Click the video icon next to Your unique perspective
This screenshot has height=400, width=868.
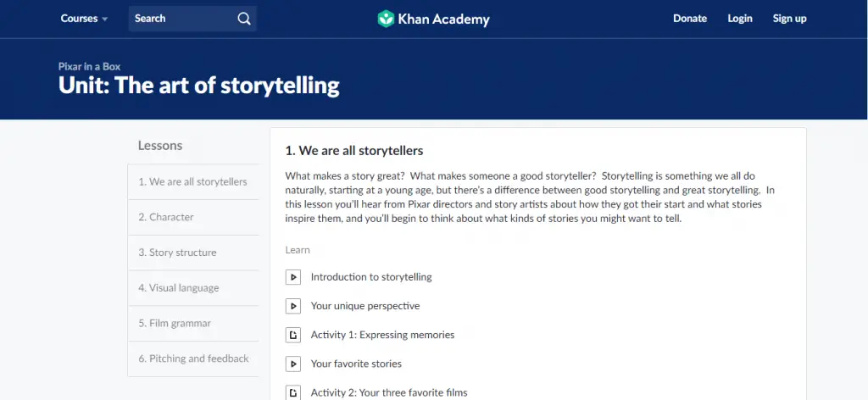[x=292, y=305]
